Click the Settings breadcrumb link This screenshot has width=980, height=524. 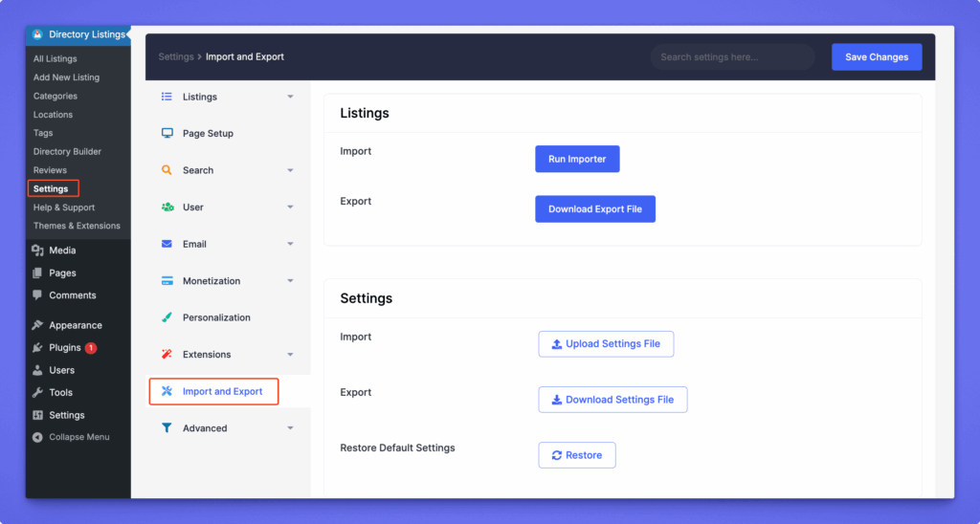point(176,57)
